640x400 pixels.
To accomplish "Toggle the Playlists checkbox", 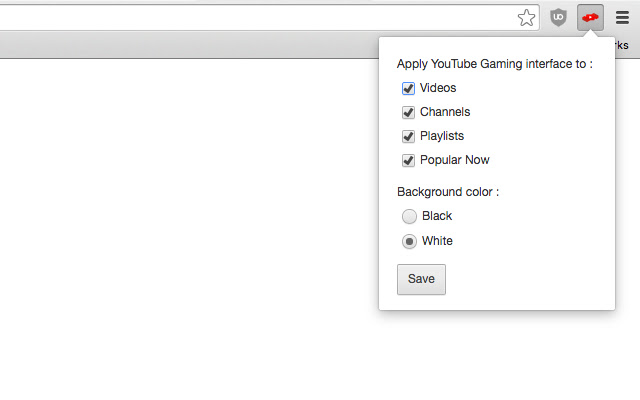I will point(408,136).
